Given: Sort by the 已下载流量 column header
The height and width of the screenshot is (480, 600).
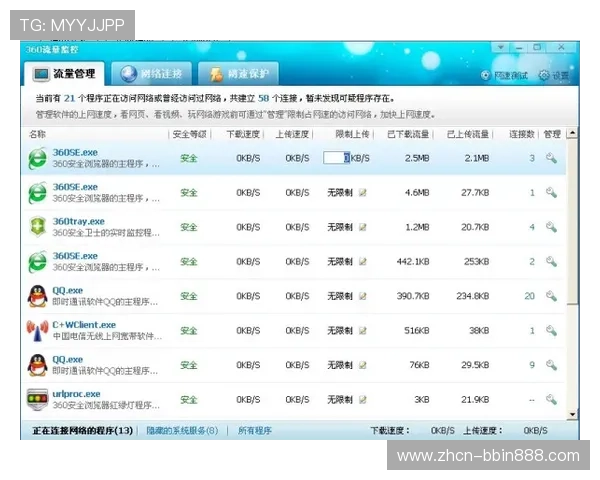Looking at the screenshot, I should click(408, 134).
